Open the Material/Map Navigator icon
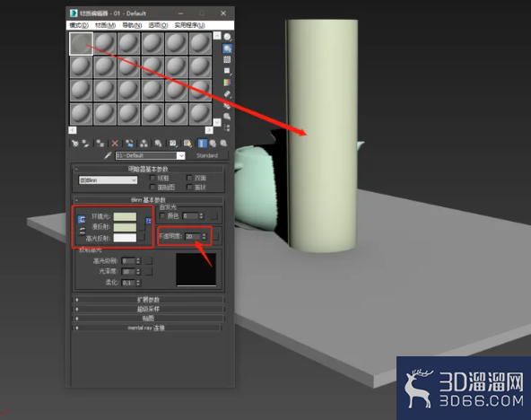This screenshot has width=531, height=420. [x=227, y=127]
